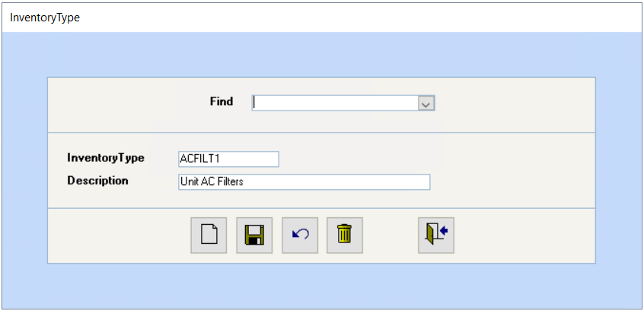Click inside the Find combo box text area

[335, 104]
